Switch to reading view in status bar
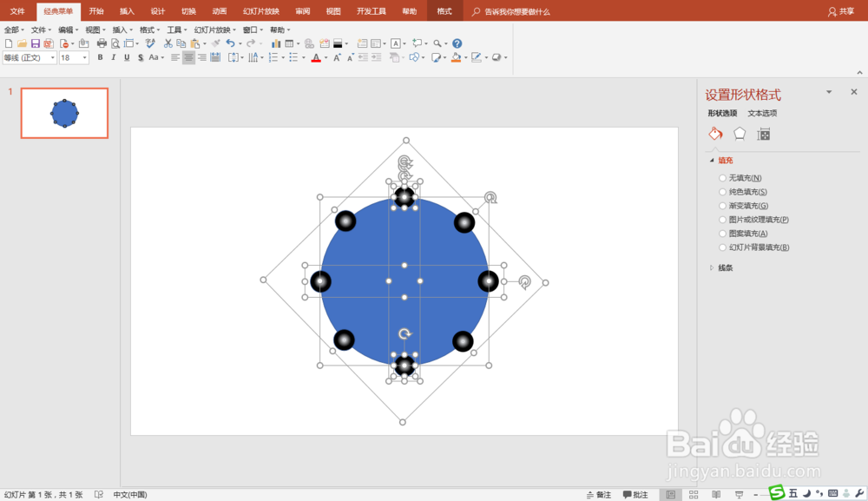The width and height of the screenshot is (868, 501). tap(716, 494)
